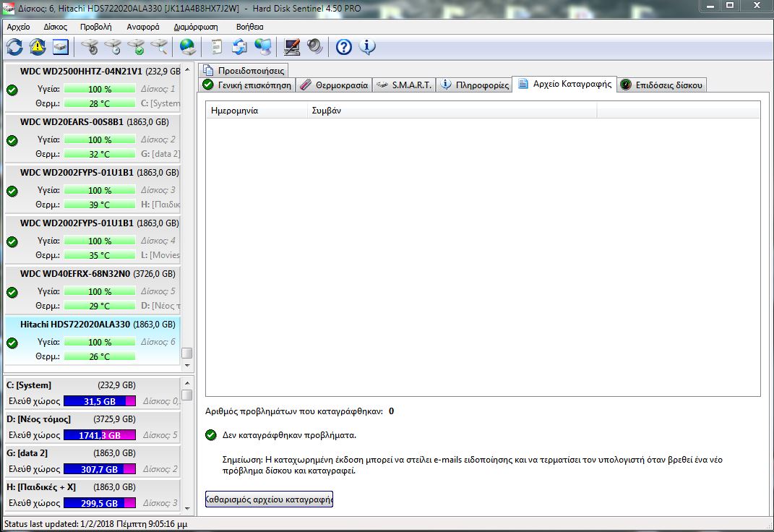The height and width of the screenshot is (532, 774).
Task: Click the partition list scroll-up arrow
Action: (187, 382)
